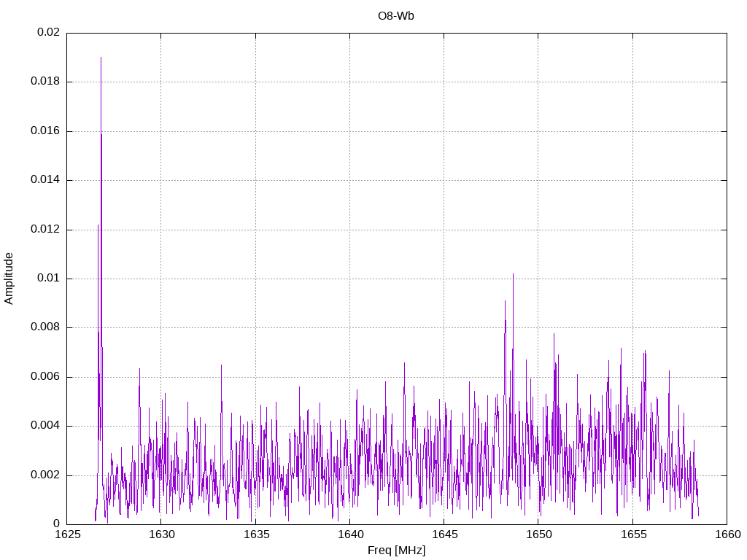
Task: Click the 0.01 y-axis tick label
Action: [x=48, y=279]
